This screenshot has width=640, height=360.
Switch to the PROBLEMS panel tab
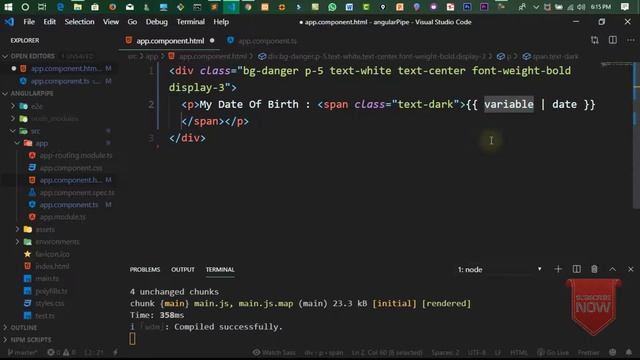(x=145, y=269)
